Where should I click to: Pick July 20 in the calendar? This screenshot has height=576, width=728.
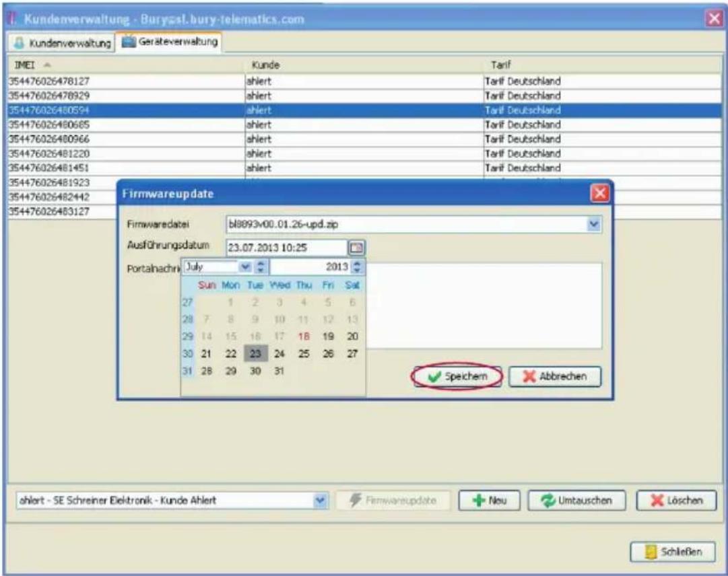pos(352,336)
